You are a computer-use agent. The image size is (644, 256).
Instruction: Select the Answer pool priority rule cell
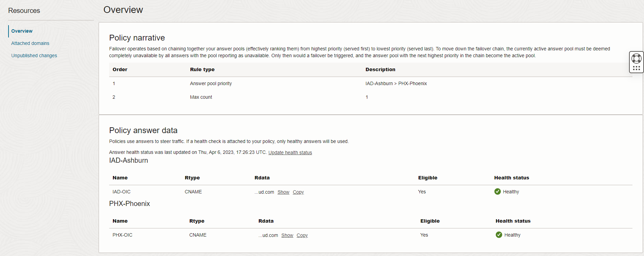tap(211, 83)
